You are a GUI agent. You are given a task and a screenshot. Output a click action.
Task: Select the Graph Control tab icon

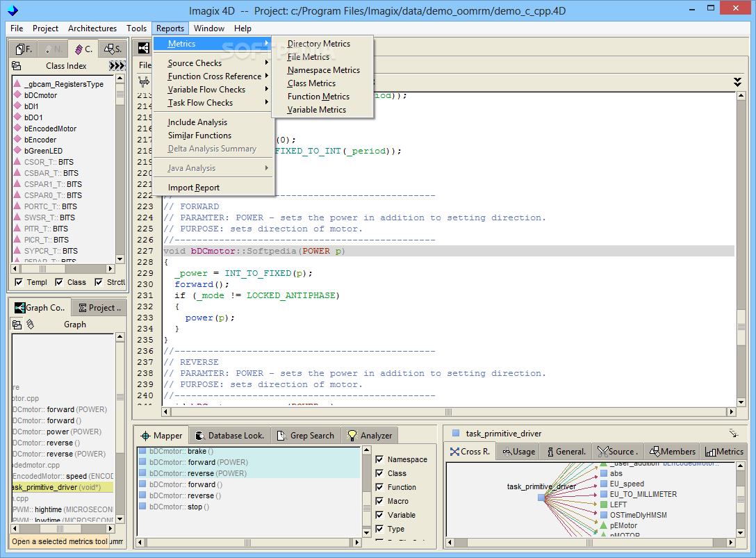pos(19,308)
